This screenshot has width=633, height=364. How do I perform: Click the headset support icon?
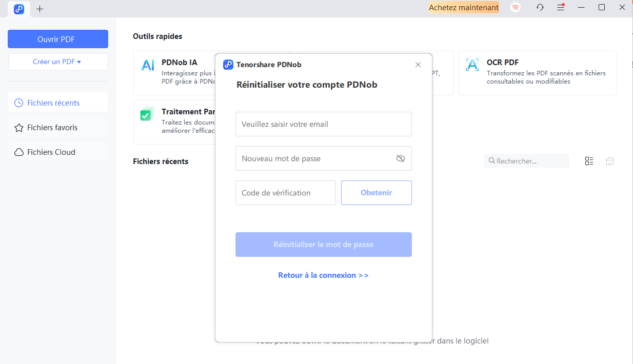(540, 7)
